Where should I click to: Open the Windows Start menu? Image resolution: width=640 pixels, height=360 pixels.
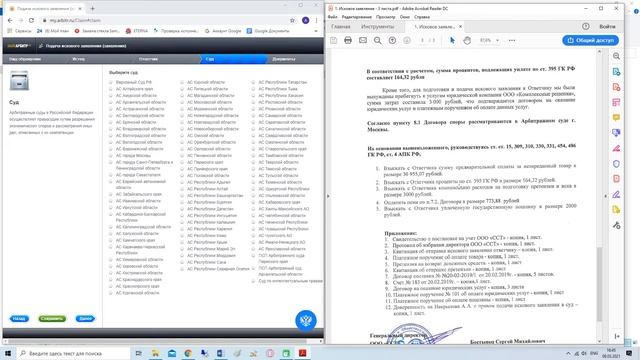[8, 353]
